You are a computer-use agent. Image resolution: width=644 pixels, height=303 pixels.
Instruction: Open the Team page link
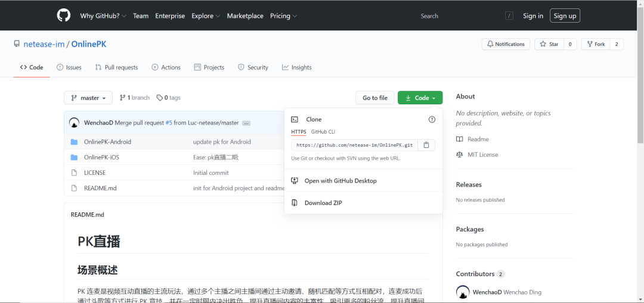coord(141,16)
